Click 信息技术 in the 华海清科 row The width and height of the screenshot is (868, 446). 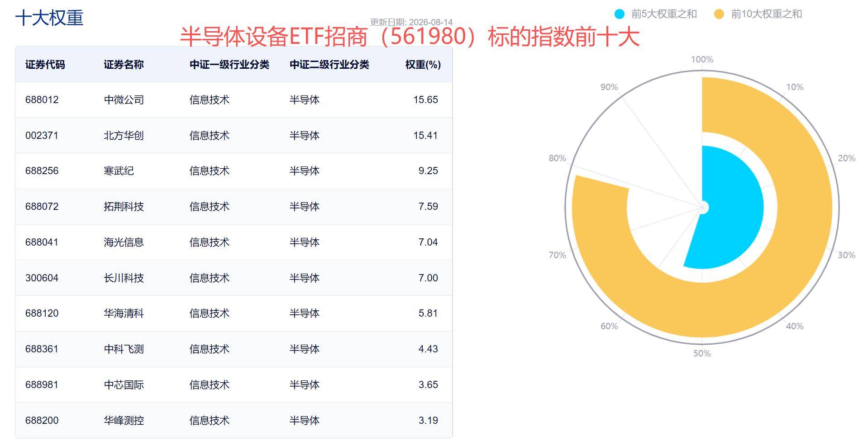210,313
